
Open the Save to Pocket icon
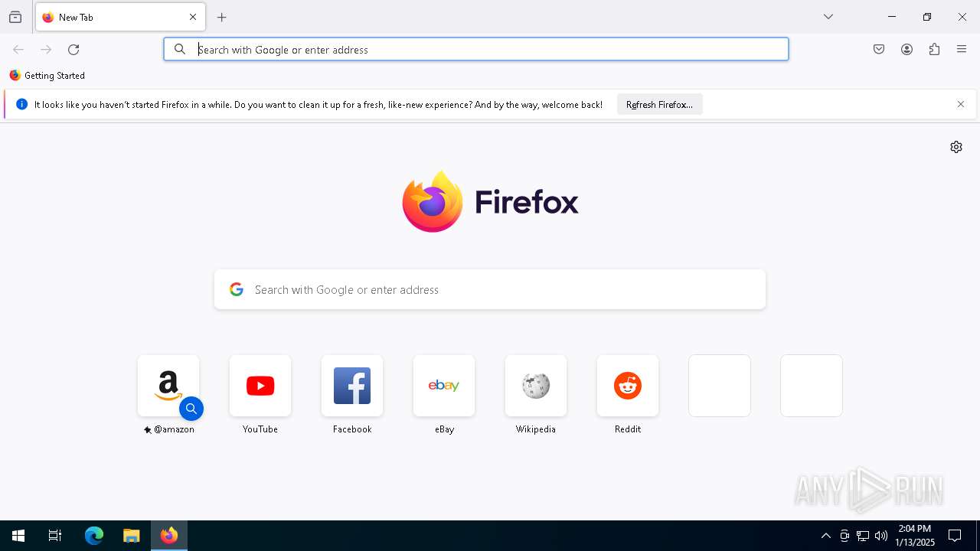click(879, 50)
